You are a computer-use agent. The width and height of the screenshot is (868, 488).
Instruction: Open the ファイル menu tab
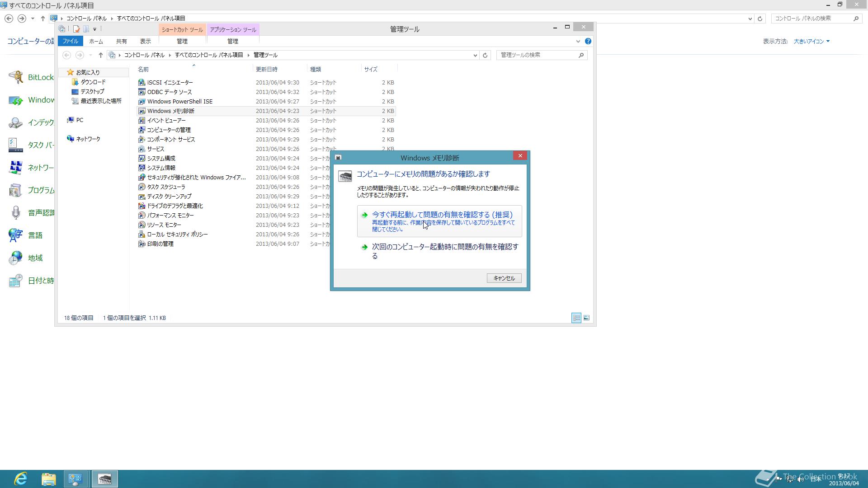(70, 41)
